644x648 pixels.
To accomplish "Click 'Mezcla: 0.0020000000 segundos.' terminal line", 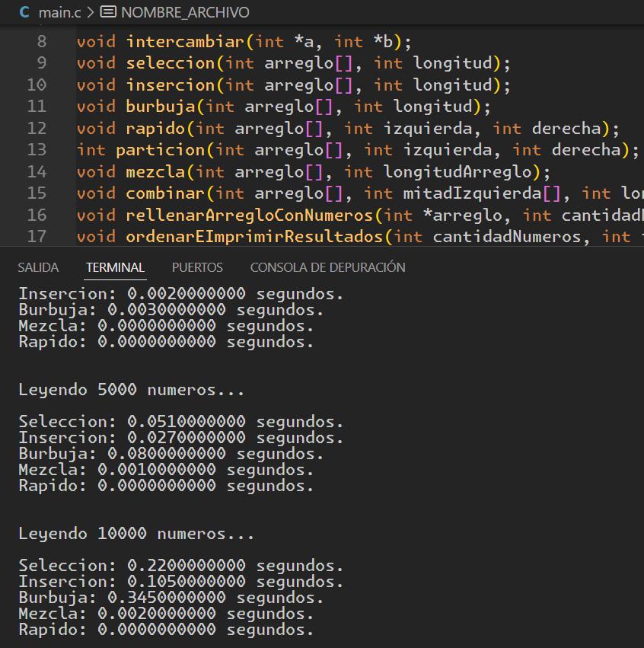I will tap(166, 614).
